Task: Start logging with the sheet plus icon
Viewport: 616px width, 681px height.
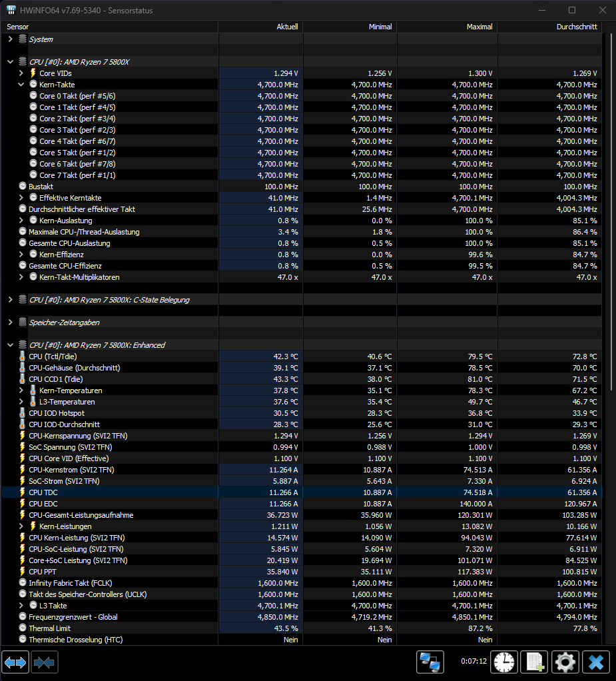Action: click(x=534, y=662)
